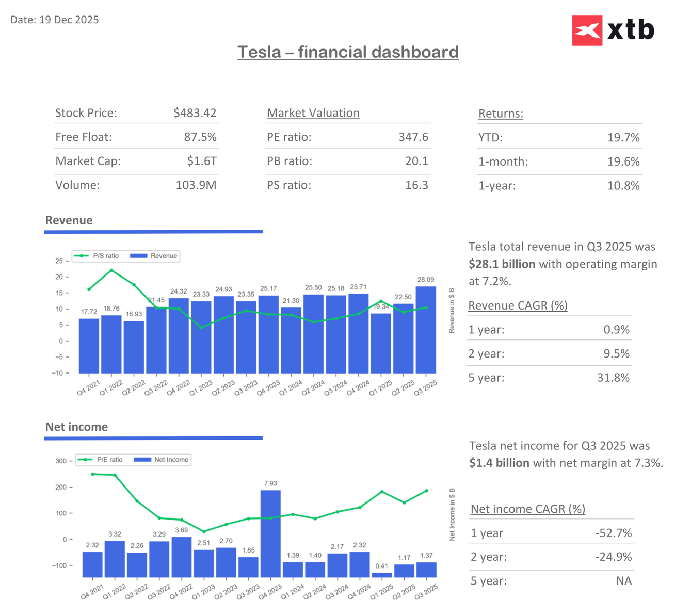Expand the Revenue CAGR section

[518, 305]
